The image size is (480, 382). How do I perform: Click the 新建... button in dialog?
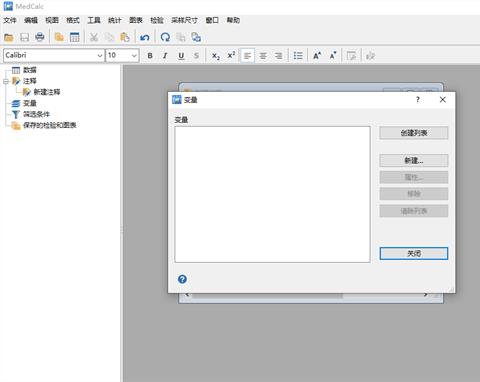pyautogui.click(x=414, y=160)
